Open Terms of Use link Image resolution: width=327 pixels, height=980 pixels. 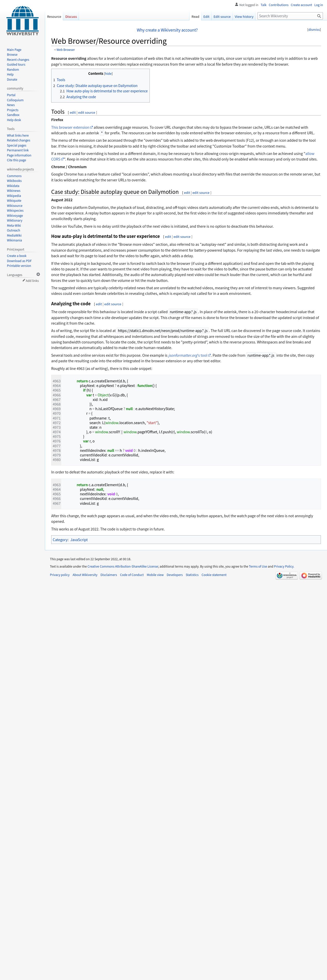(258, 567)
